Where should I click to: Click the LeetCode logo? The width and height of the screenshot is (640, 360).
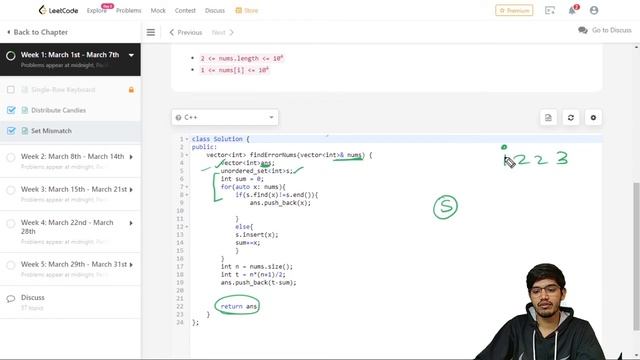click(58, 10)
